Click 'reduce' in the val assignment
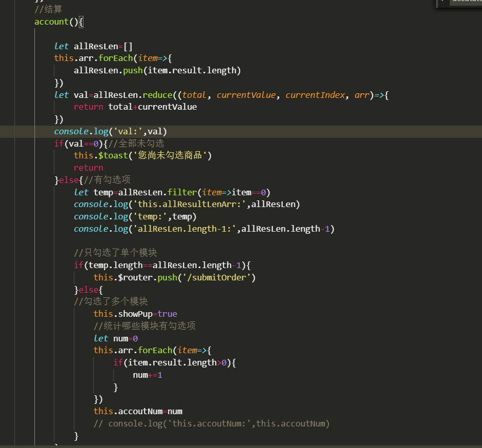 click(157, 95)
